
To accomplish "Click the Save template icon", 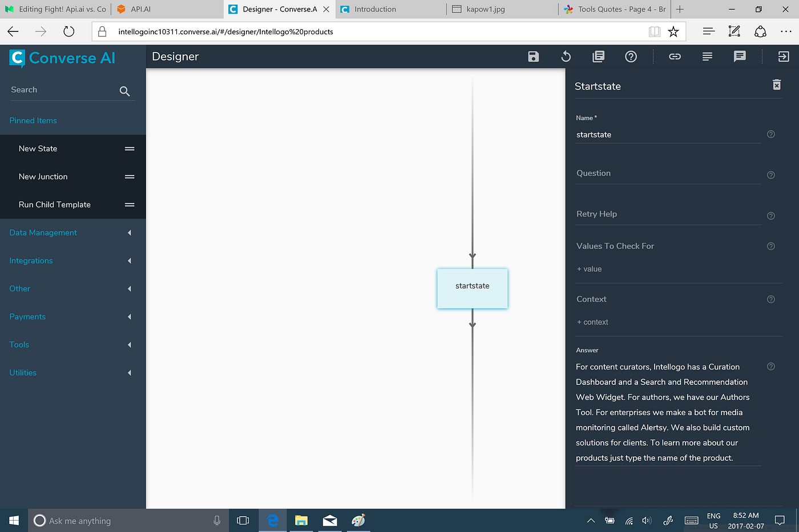I will (533, 56).
